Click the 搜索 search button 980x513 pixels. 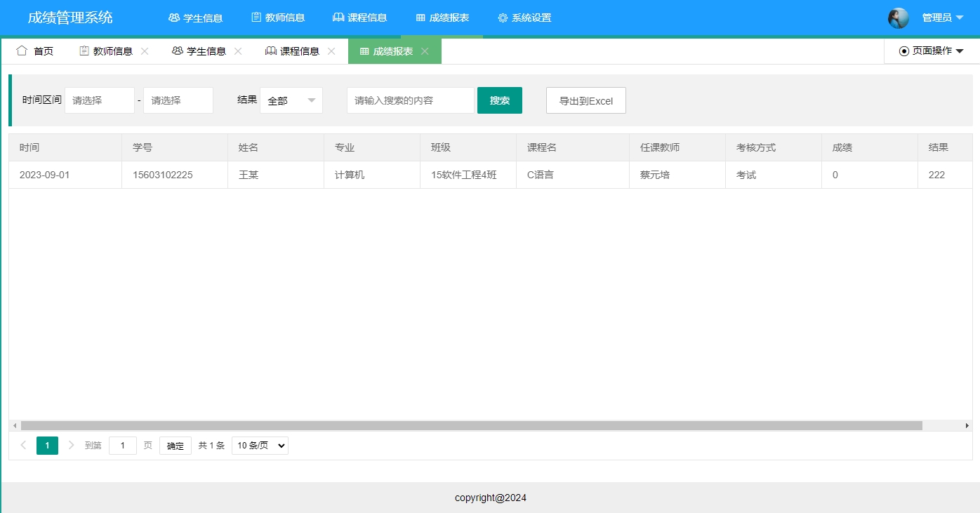pos(499,100)
